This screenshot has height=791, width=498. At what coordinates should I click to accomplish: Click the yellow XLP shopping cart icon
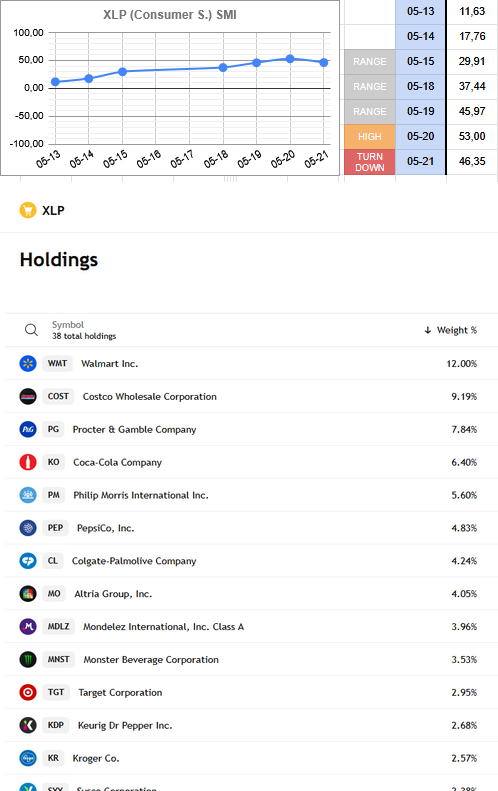tap(28, 210)
